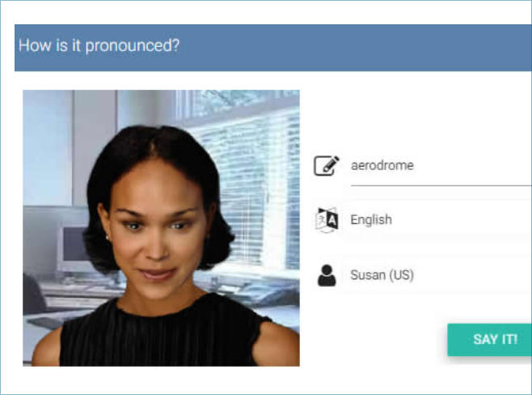Viewport: 532px width, 395px height.
Task: Click the computer monitor in the avatar background
Action: tap(73, 248)
